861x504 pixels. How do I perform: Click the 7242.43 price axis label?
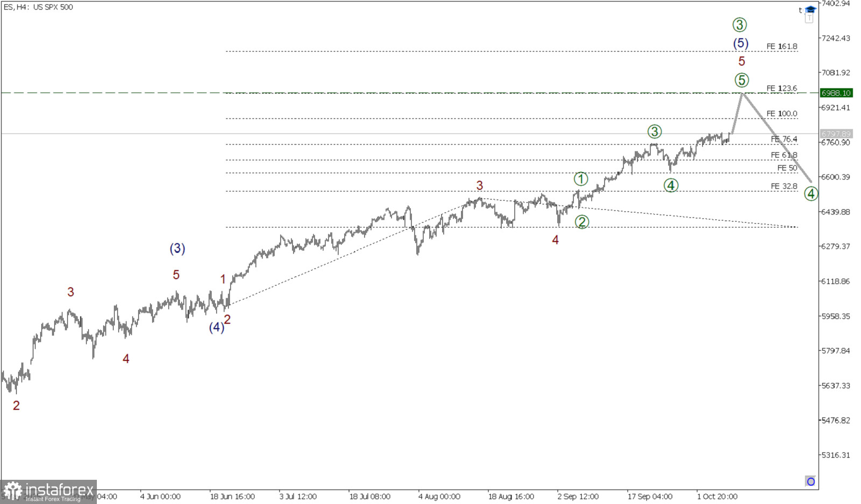836,38
